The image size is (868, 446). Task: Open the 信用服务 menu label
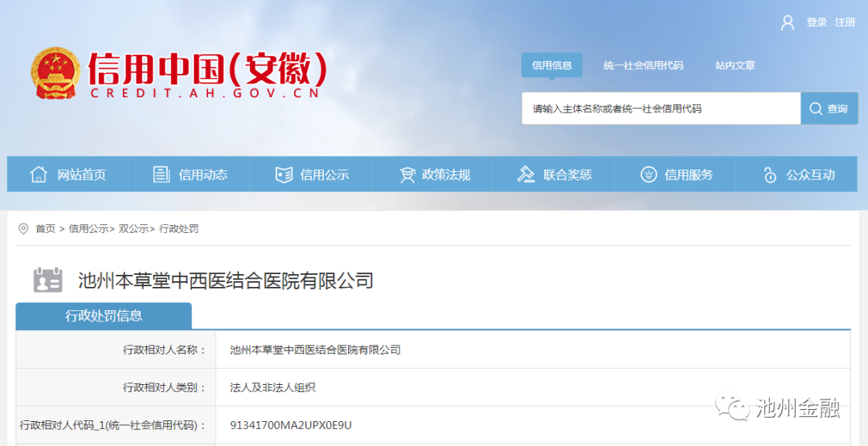[x=689, y=175]
